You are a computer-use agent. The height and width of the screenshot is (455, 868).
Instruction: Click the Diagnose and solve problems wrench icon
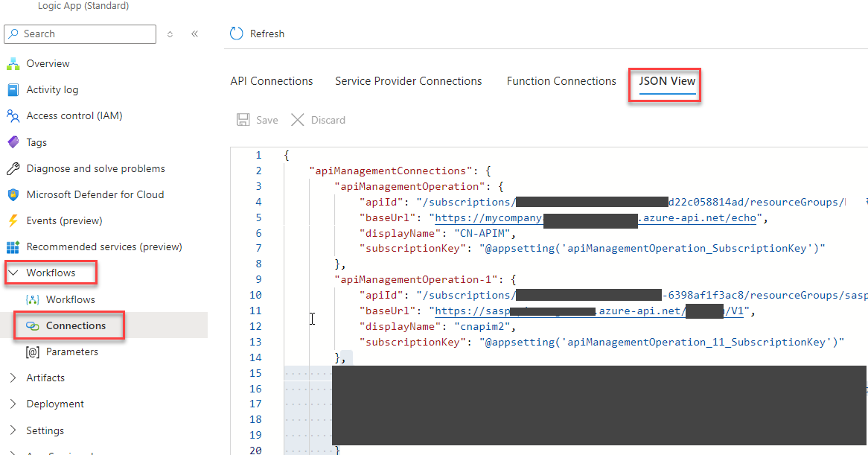click(x=13, y=168)
